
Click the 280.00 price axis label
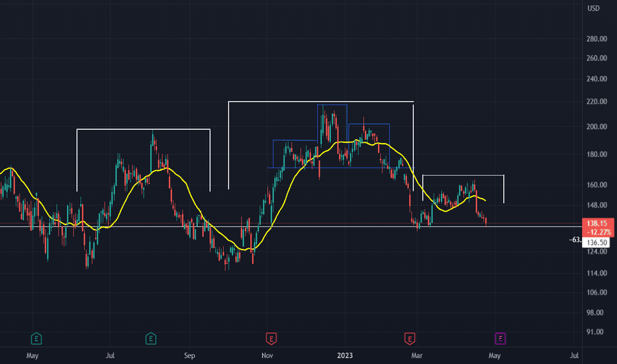(596, 39)
